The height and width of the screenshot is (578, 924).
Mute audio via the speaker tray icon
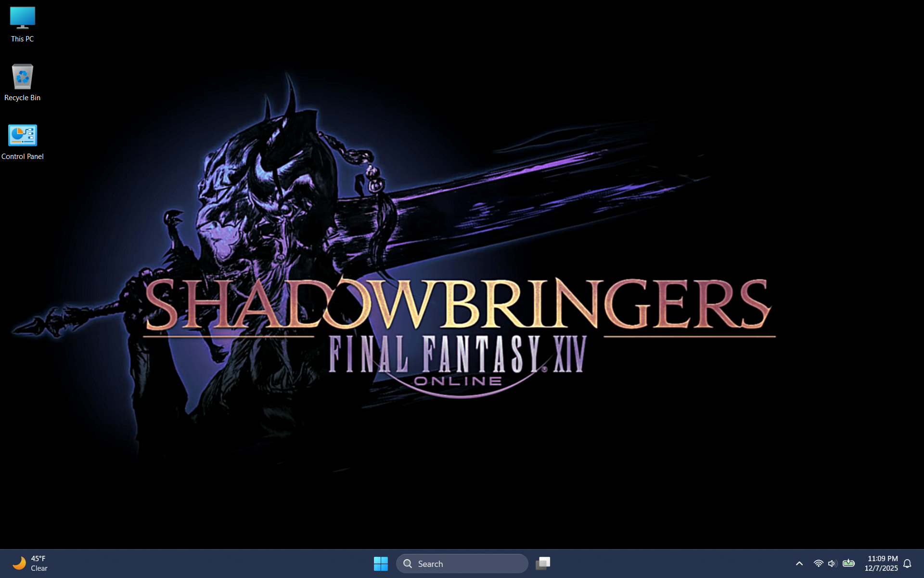(832, 563)
